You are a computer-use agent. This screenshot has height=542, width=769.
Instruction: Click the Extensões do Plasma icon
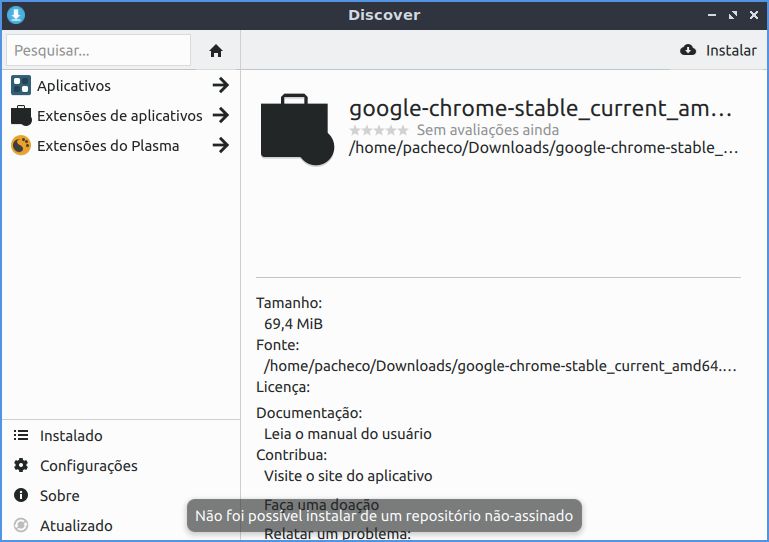tap(21, 146)
